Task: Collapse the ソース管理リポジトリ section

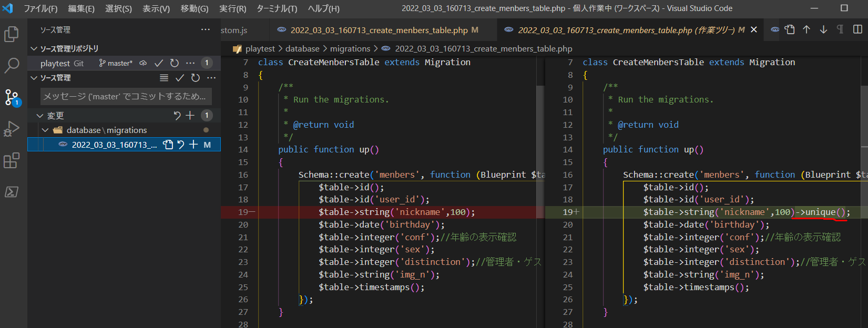Action: [34, 48]
